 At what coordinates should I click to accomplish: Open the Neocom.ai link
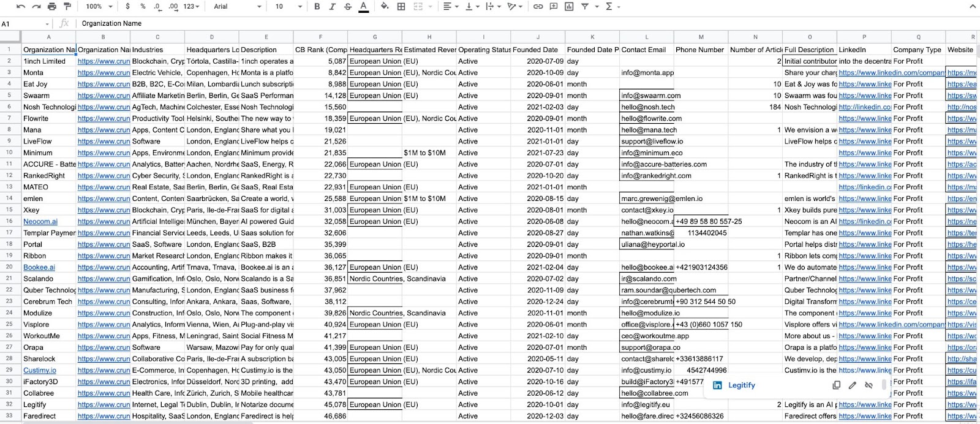(40, 222)
